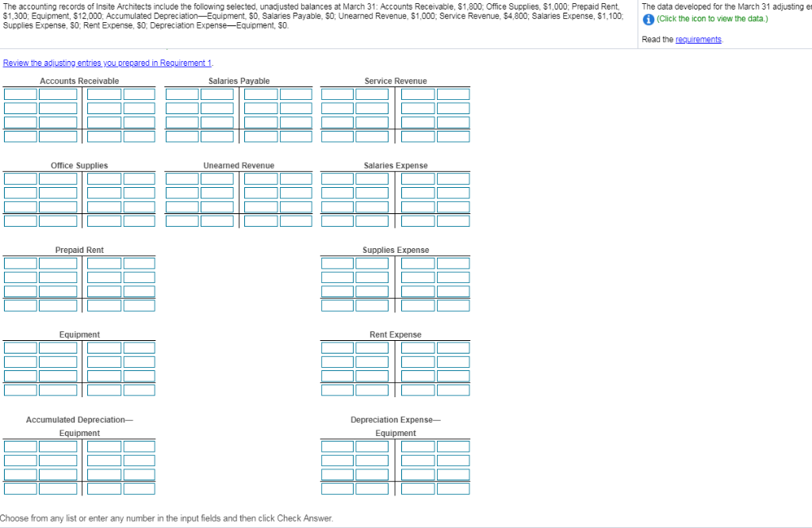Select first-row debit amount field in Rent Expense
Screen dimensions: 812x528
click(x=372, y=348)
